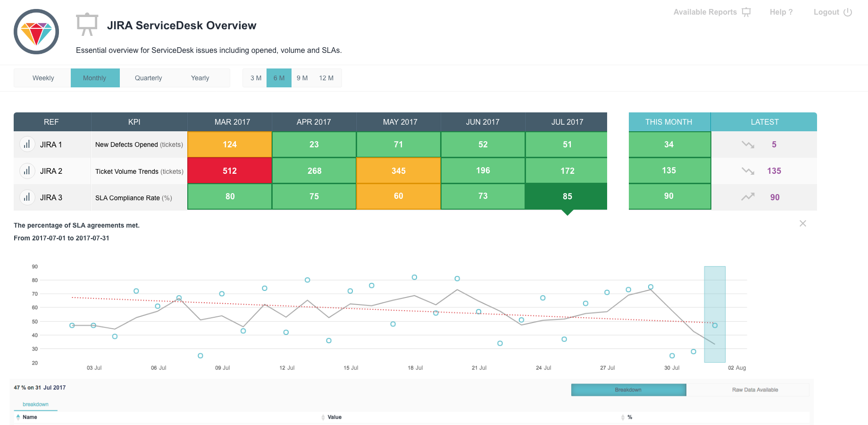Select JUL 2017 SLA Compliance cell 85
The width and height of the screenshot is (868, 425).
click(x=567, y=196)
